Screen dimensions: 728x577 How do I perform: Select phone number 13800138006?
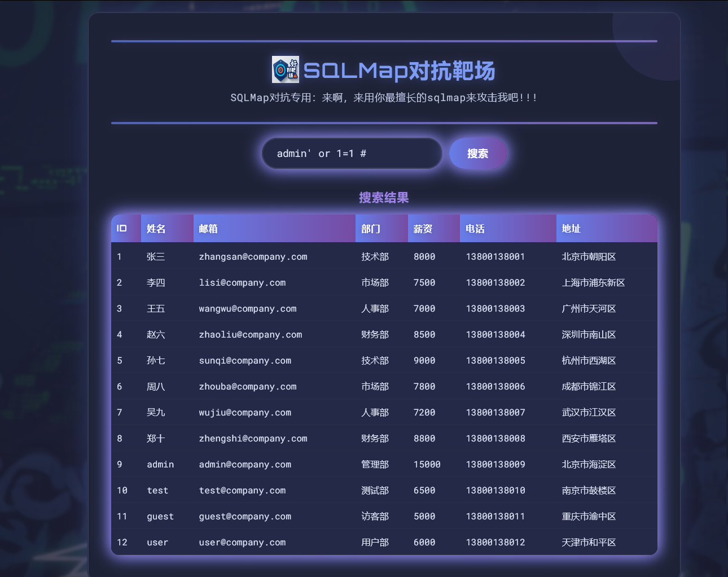[495, 387]
